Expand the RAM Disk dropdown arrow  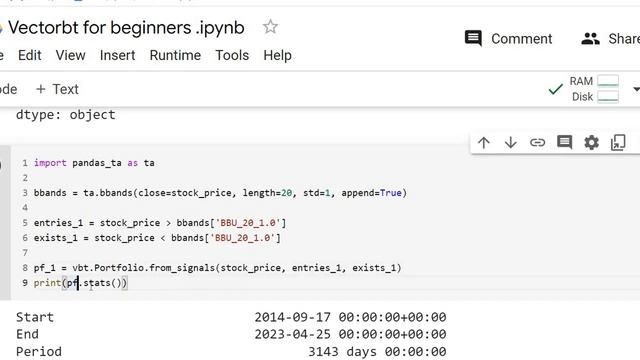coord(636,89)
